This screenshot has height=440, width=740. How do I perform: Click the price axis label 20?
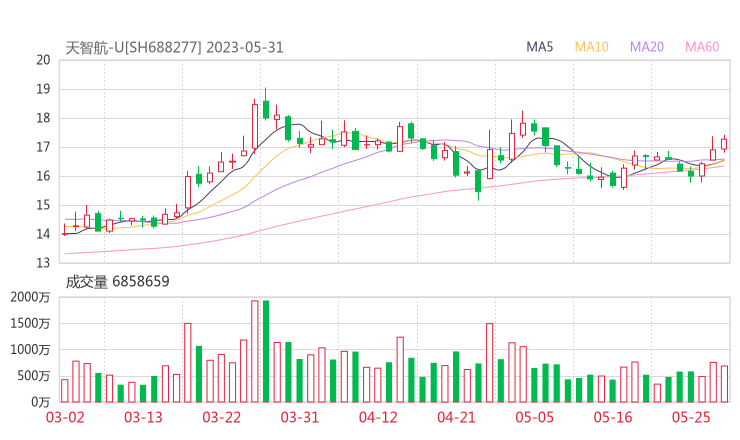click(43, 60)
